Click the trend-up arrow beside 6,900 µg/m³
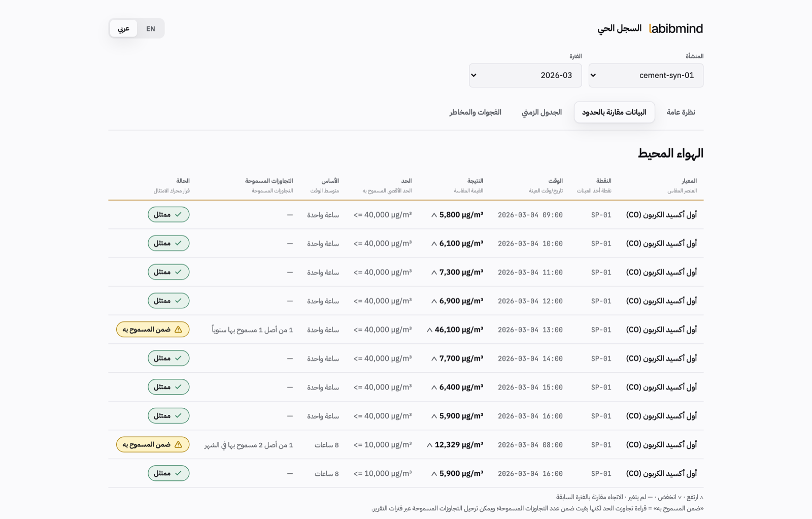 (434, 301)
